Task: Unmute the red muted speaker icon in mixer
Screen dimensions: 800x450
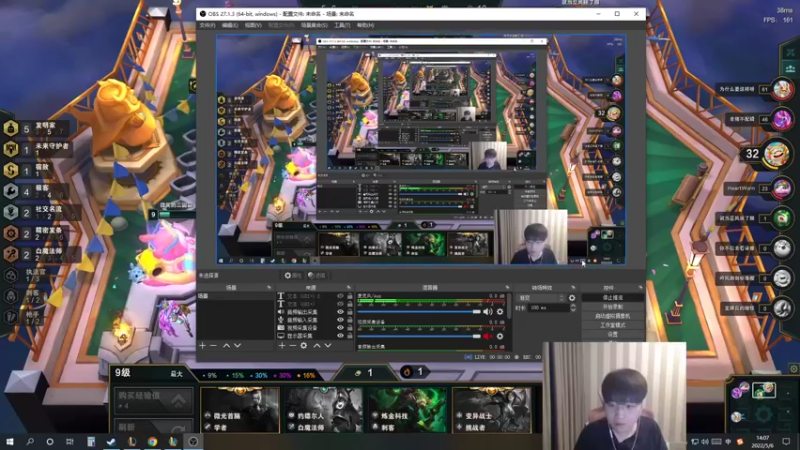Action: [x=488, y=336]
